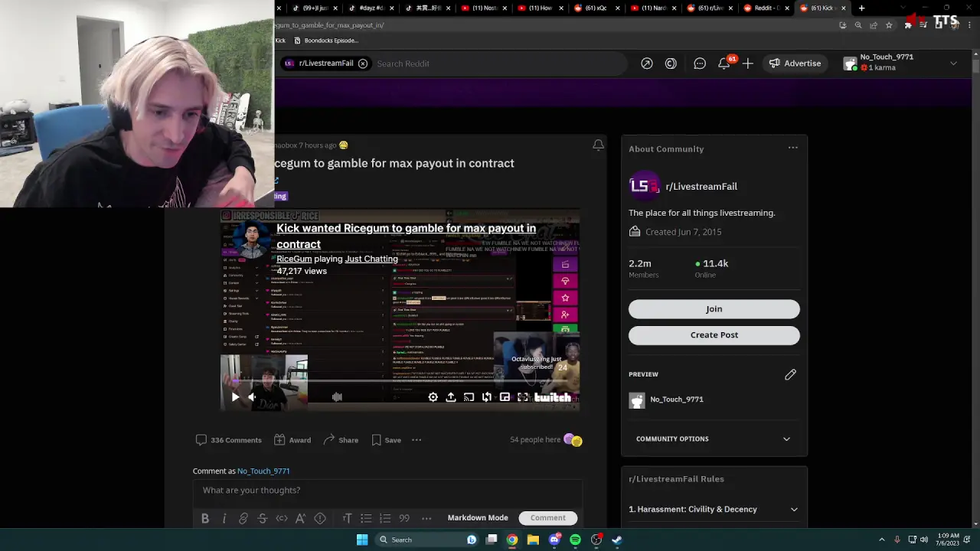Screen dimensions: 980x551
Task: Switch to the Reddit browser tab
Action: (766, 8)
